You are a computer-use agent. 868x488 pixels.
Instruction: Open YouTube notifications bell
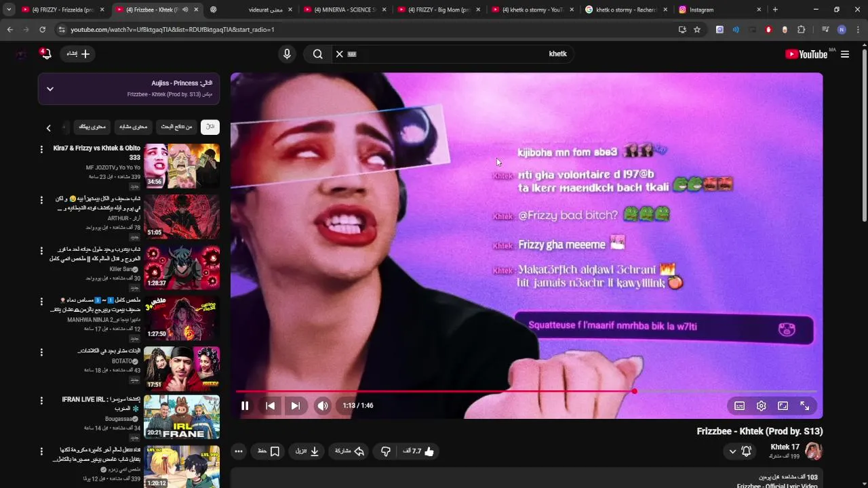tap(46, 54)
